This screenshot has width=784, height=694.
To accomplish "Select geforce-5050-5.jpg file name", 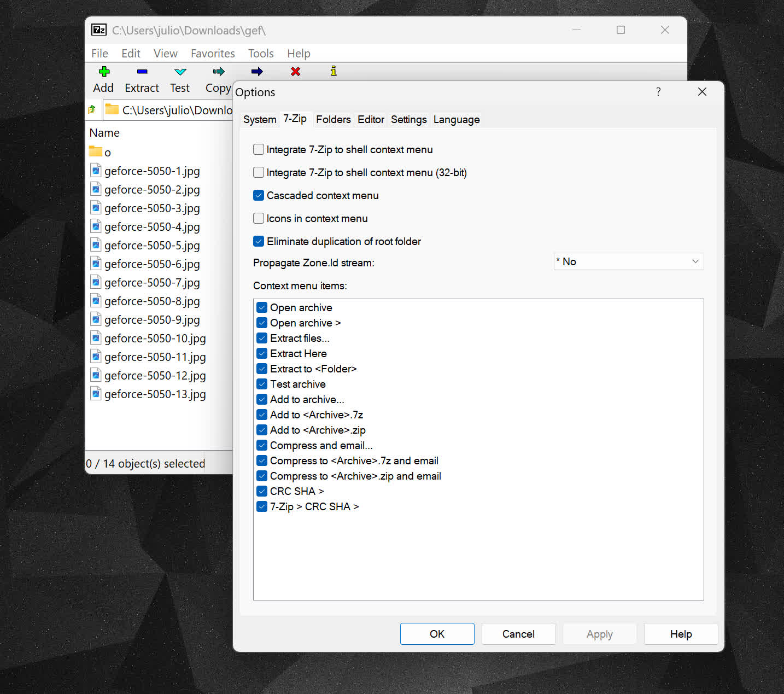I will coord(152,246).
